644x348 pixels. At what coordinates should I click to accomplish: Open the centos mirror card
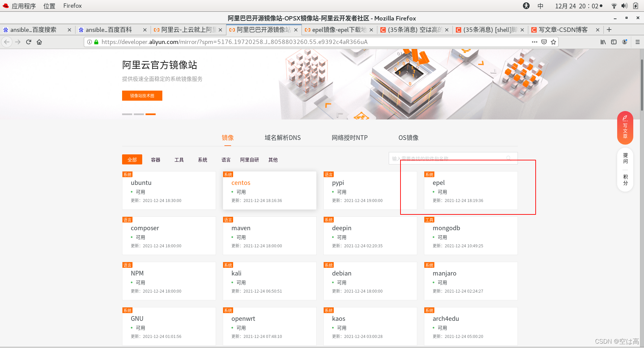coord(270,191)
